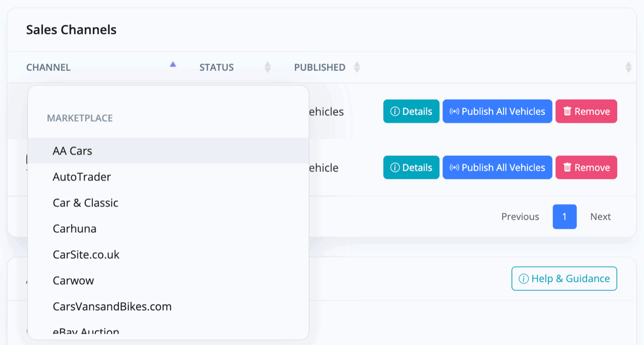This screenshot has height=345, width=644.
Task: Click sort arrows on the actions column
Action: [628, 68]
